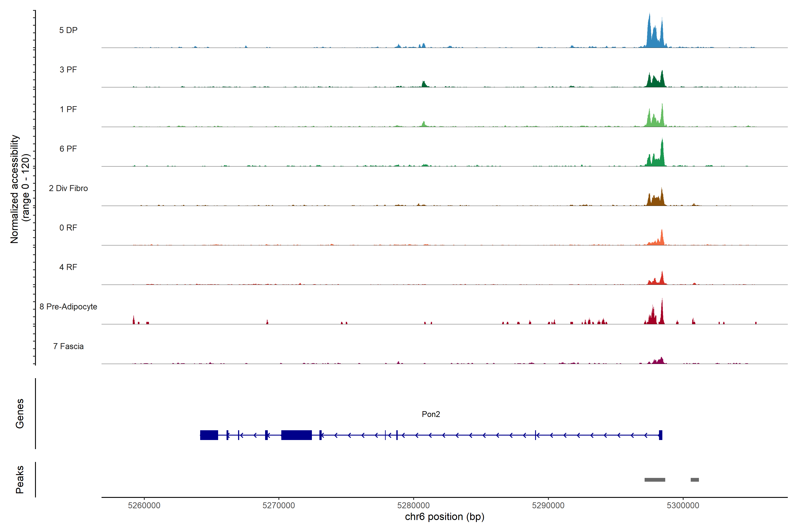Click the 0 RF track label
This screenshot has height=532, width=798.
pyautogui.click(x=68, y=228)
